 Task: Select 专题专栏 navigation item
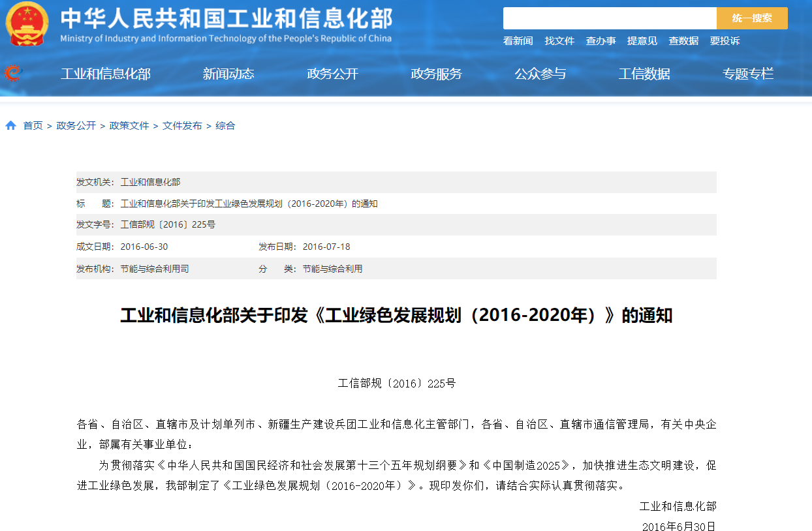[x=748, y=74]
